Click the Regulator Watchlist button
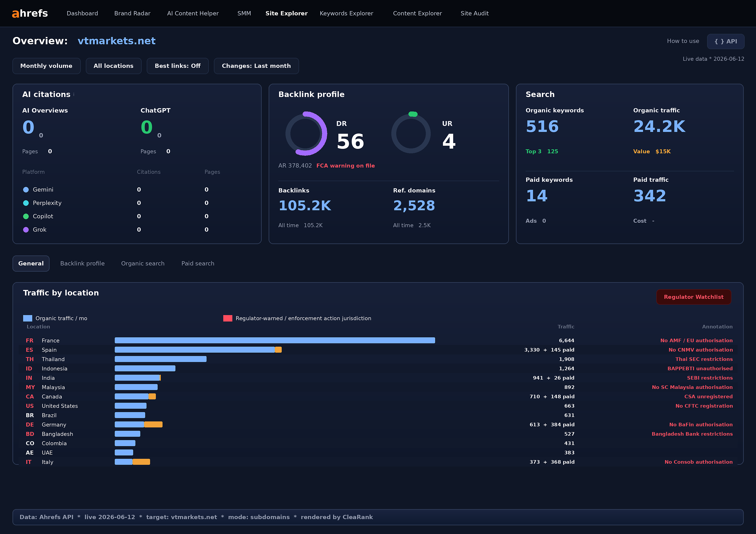Image resolution: width=756 pixels, height=534 pixels. pos(694,297)
